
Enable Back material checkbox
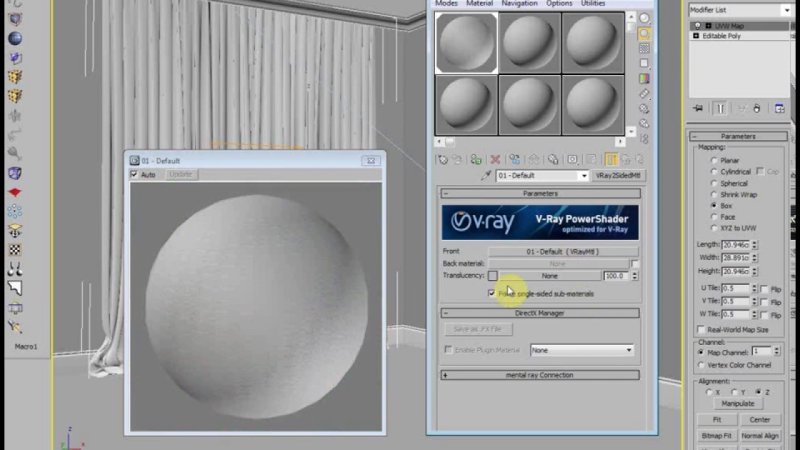pos(635,264)
